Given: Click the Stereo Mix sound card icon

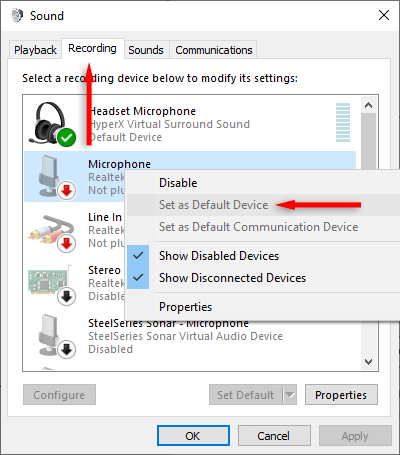Looking at the screenshot, I should click(x=51, y=284).
